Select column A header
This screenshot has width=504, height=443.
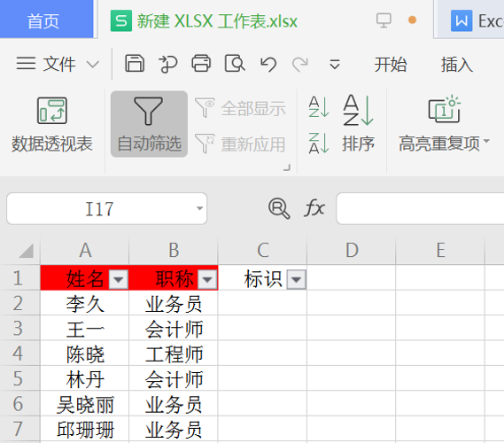click(x=85, y=251)
